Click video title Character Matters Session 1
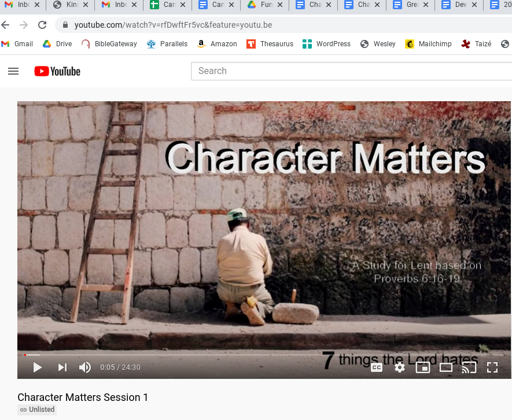The image size is (512, 420). coord(83,397)
